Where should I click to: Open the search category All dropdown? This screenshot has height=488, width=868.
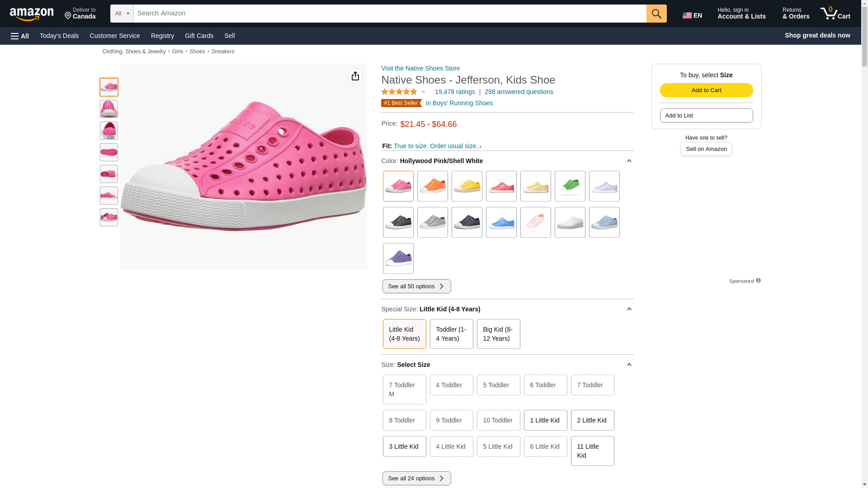coord(122,14)
